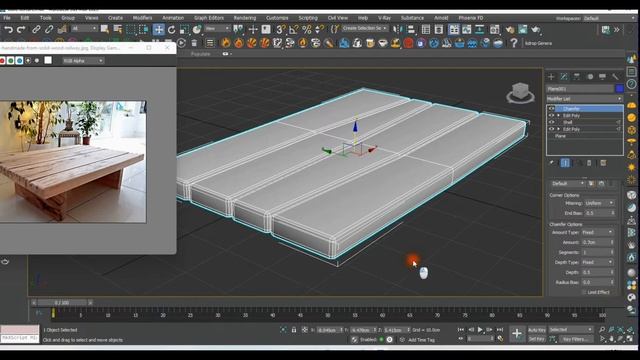
Task: Click the Pin Stack icon below modifier stack
Action: click(551, 163)
